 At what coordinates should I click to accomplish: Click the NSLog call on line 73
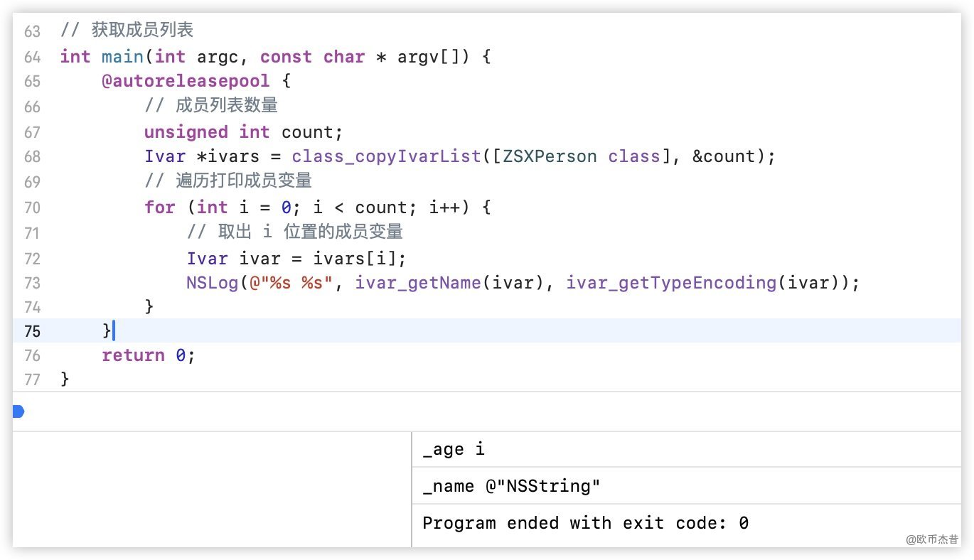tap(213, 283)
